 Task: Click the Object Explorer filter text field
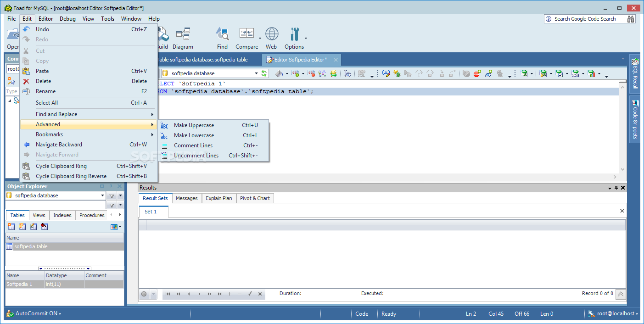click(x=56, y=205)
